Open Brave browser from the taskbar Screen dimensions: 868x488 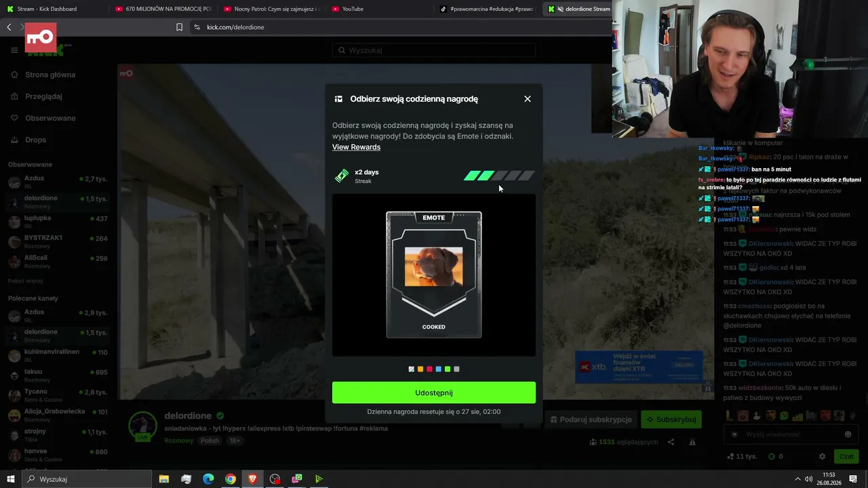tap(253, 479)
